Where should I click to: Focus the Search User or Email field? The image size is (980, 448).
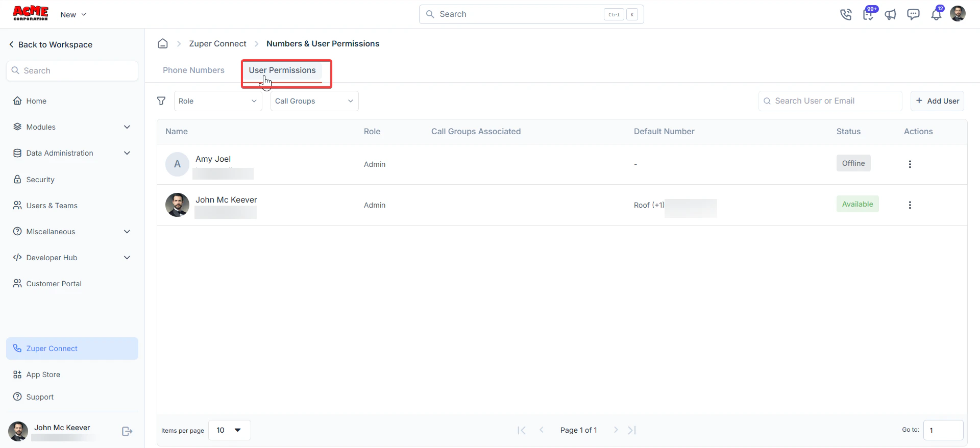(x=830, y=101)
